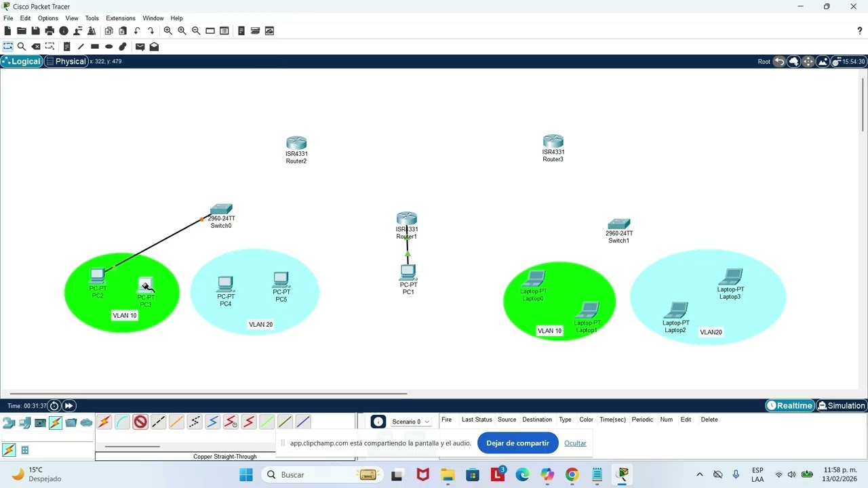Undo the last action in toolbar

[x=137, y=30]
